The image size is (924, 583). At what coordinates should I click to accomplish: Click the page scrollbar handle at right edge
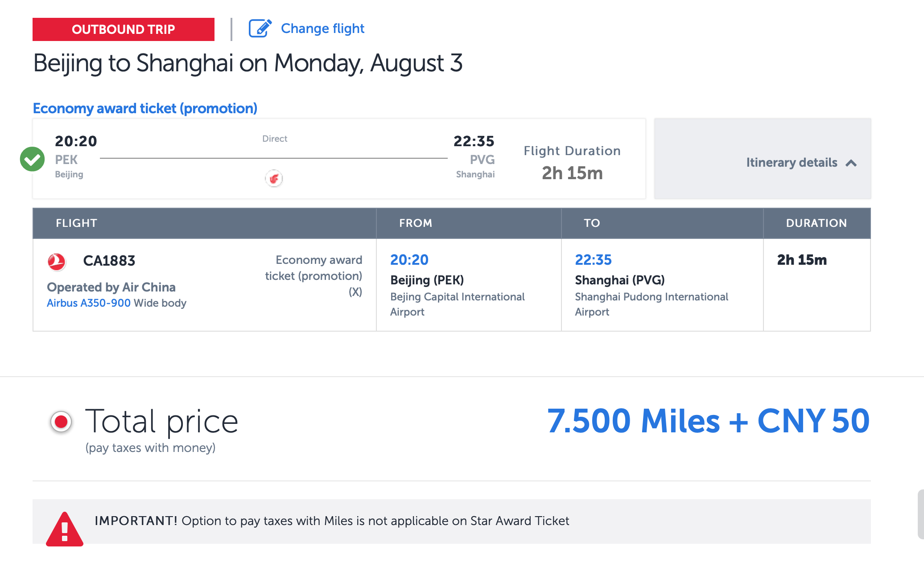click(x=920, y=514)
